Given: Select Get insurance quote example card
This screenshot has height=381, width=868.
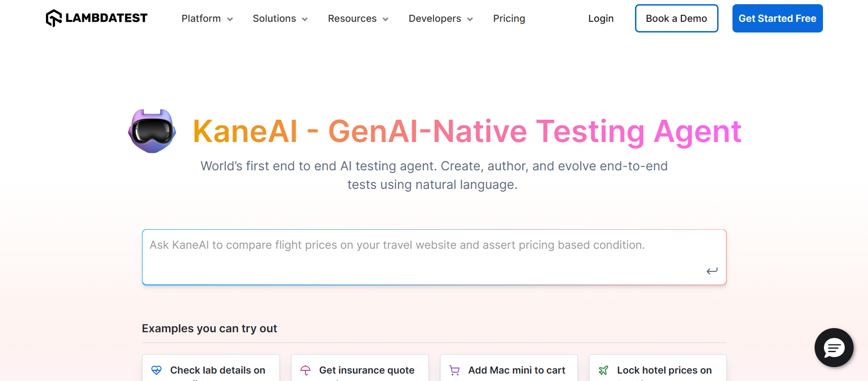Looking at the screenshot, I should pyautogui.click(x=360, y=368).
